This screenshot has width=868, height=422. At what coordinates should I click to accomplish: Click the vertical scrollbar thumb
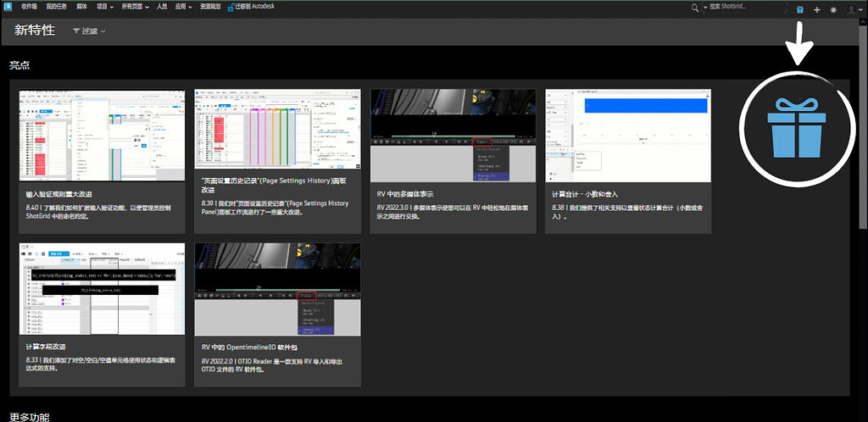[x=864, y=125]
